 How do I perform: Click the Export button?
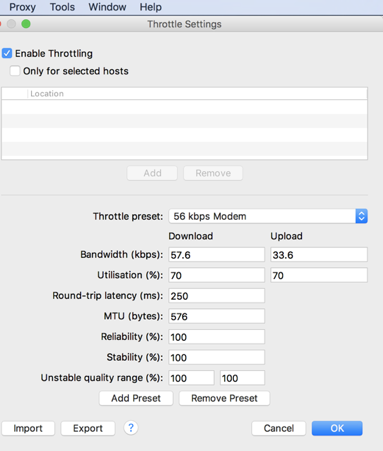pyautogui.click(x=88, y=428)
